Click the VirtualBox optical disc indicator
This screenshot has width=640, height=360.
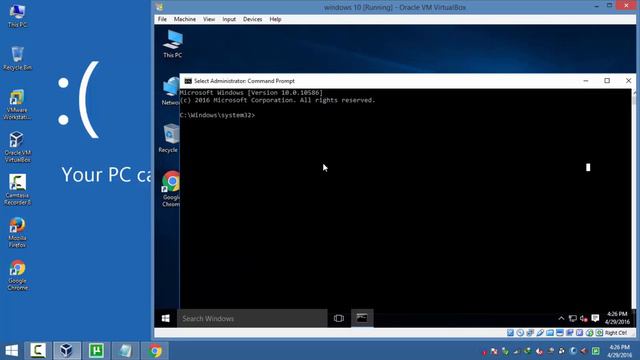tap(520, 333)
